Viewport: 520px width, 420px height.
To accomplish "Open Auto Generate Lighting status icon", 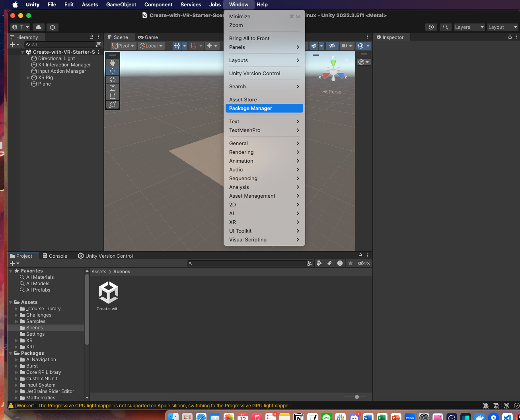I will coord(506,406).
